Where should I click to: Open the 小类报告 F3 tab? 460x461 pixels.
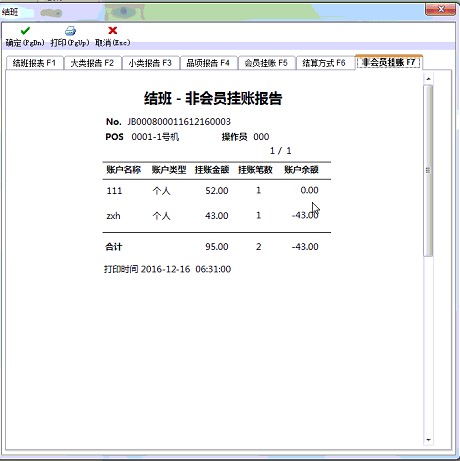coord(150,63)
